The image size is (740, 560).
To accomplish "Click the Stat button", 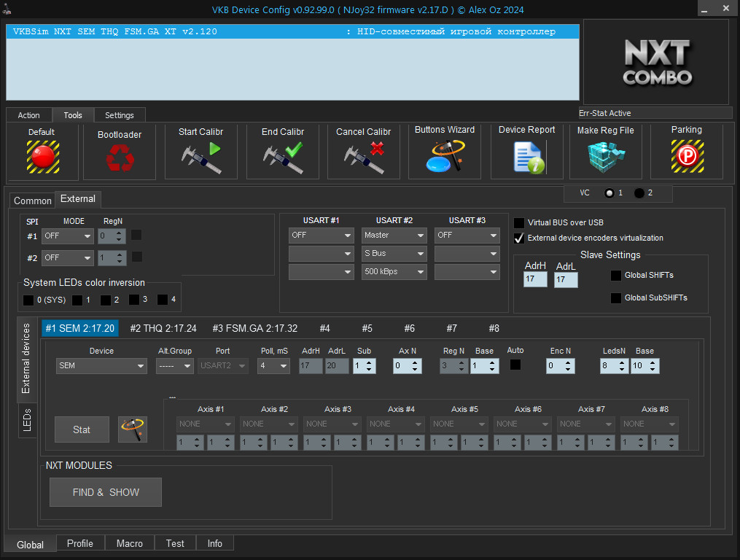I will point(82,429).
